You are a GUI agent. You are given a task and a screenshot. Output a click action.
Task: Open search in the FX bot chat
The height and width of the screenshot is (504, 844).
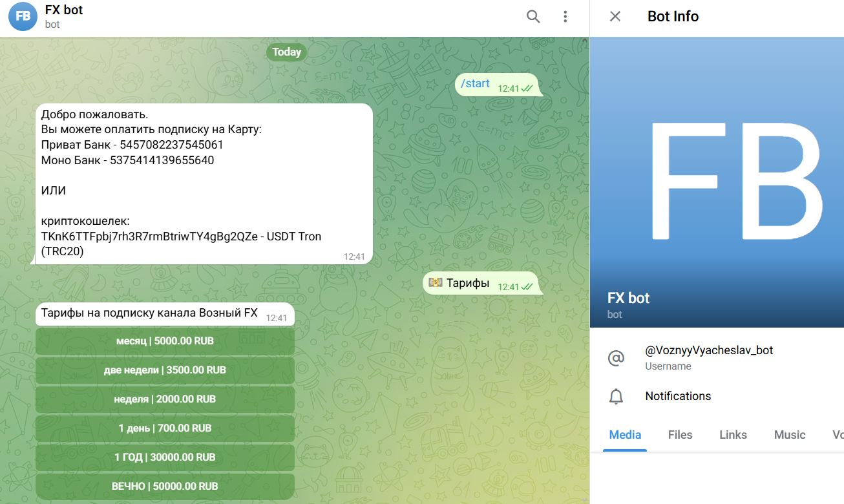(533, 17)
